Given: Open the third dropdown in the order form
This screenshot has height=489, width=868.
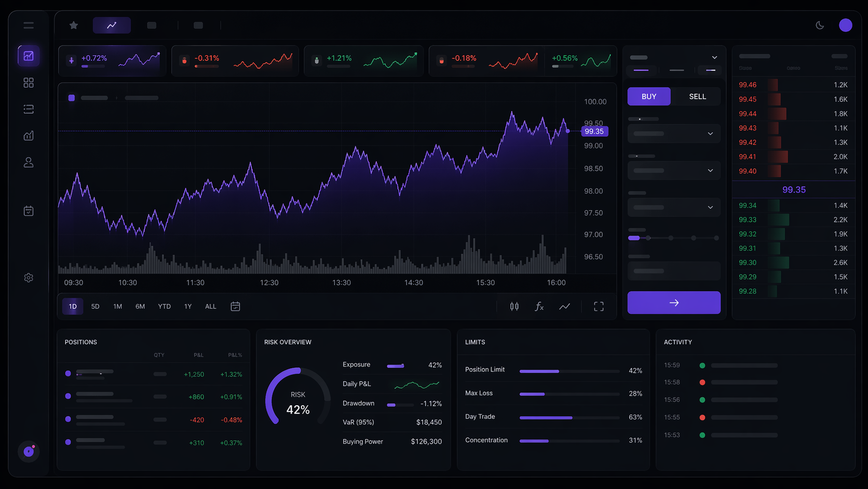Looking at the screenshot, I should click(x=674, y=207).
